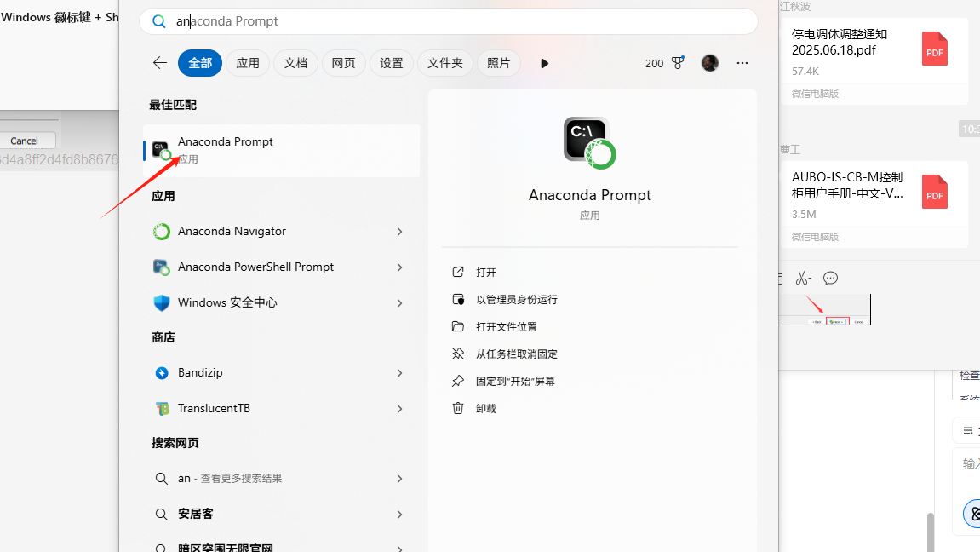
Task: Click the back arrow in search panel
Action: (x=160, y=62)
